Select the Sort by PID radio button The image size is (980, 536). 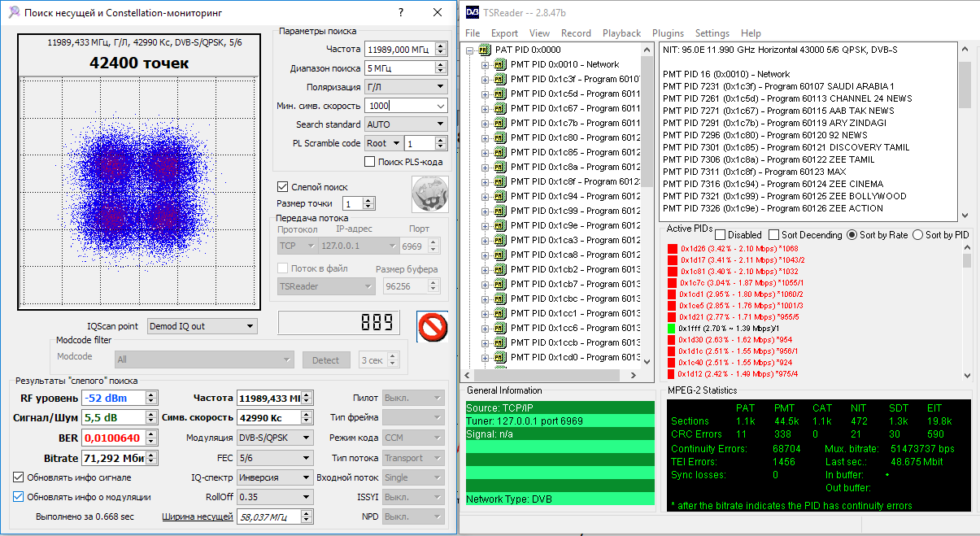917,235
